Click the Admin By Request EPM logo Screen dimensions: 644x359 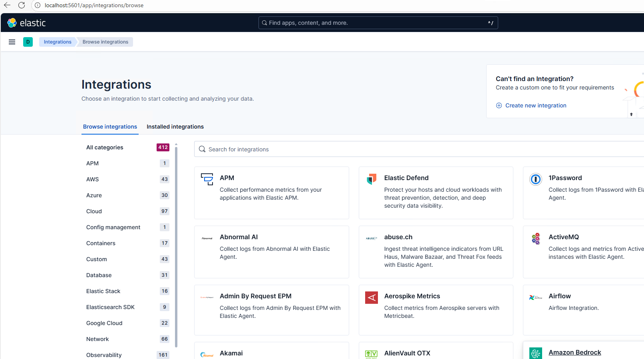207,297
